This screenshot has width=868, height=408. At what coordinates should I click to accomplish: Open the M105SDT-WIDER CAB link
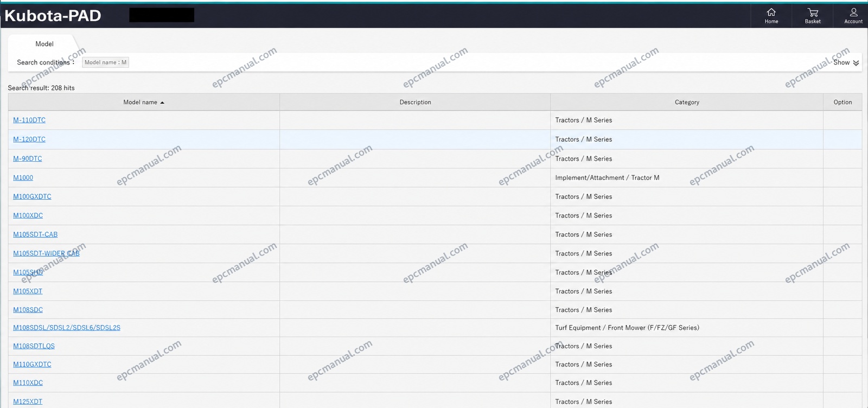click(x=46, y=253)
